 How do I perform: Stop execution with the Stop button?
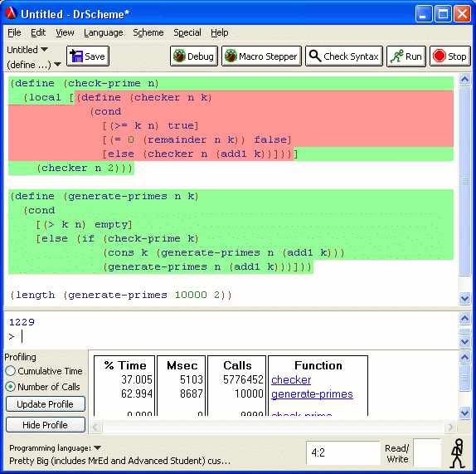[450, 56]
